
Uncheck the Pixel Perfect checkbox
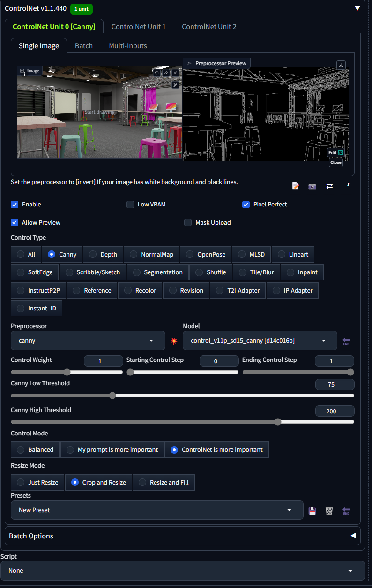[x=246, y=205]
